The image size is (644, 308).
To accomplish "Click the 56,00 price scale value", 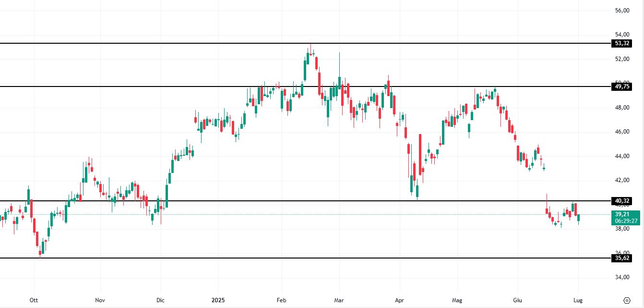I will click(x=622, y=11).
